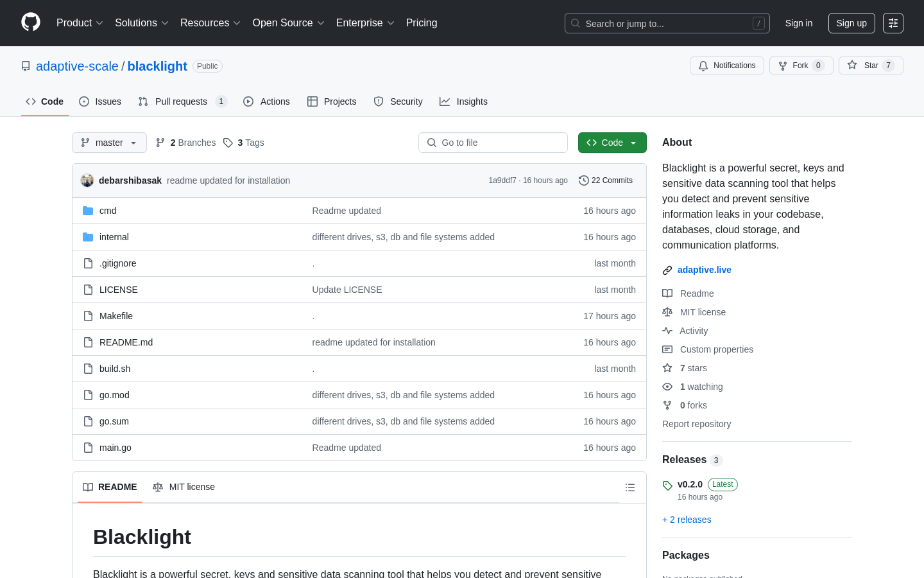Click the README.md file icon
Viewport: 924px width, 578px height.
[x=88, y=342]
